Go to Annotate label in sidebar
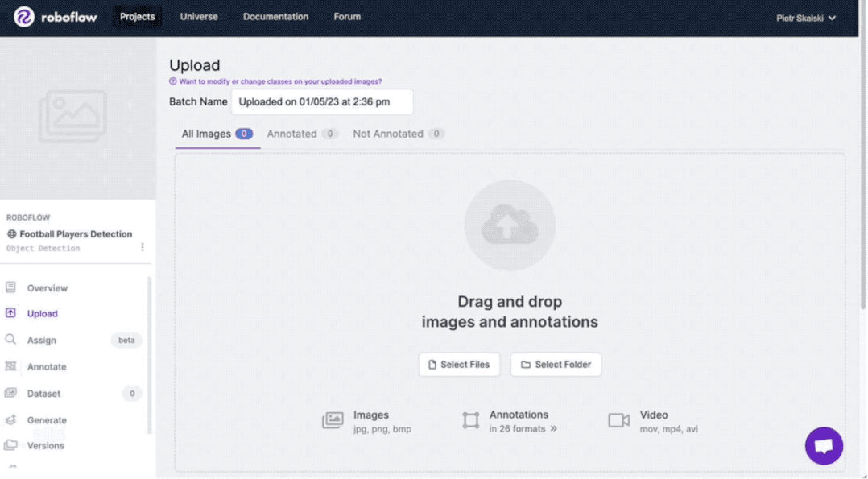868x479 pixels. tap(47, 366)
